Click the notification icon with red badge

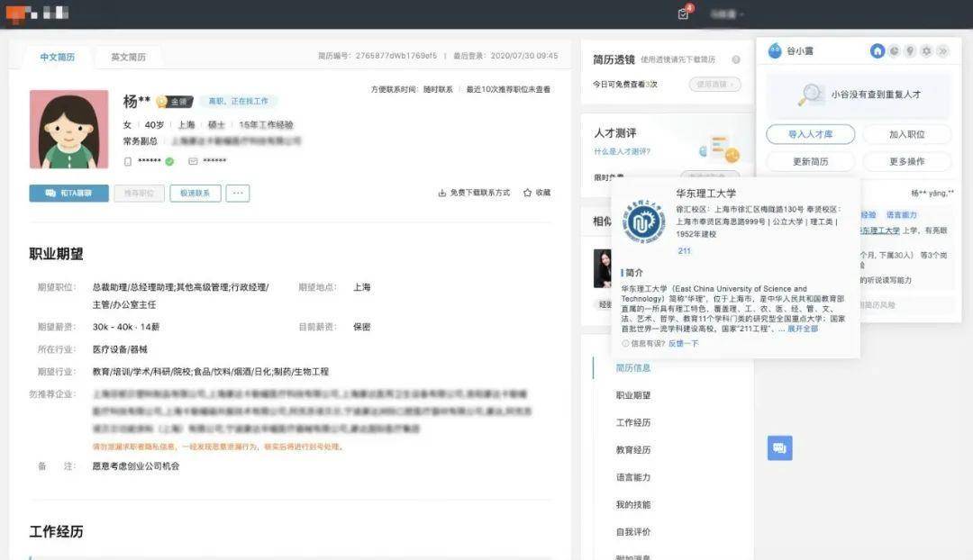[684, 14]
